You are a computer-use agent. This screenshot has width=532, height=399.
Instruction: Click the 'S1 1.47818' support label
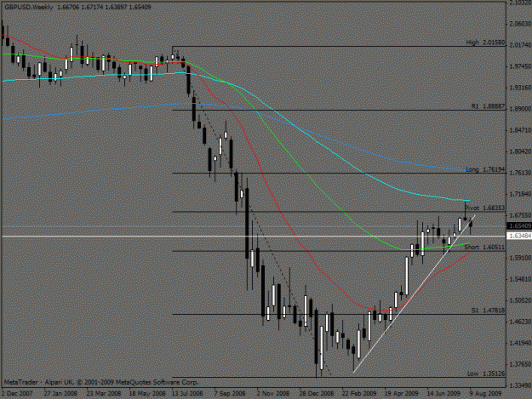pyautogui.click(x=488, y=311)
